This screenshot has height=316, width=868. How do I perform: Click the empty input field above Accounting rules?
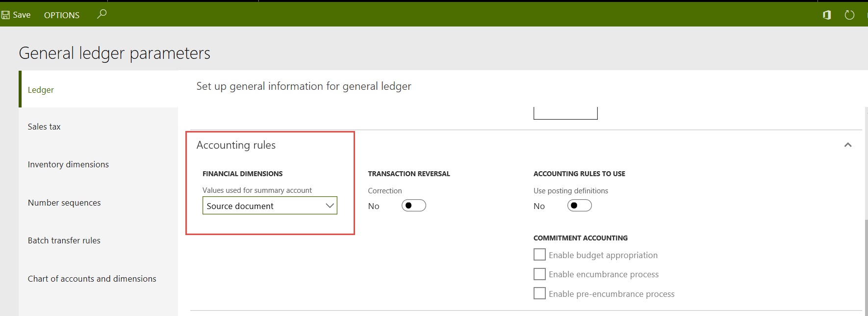(x=565, y=113)
